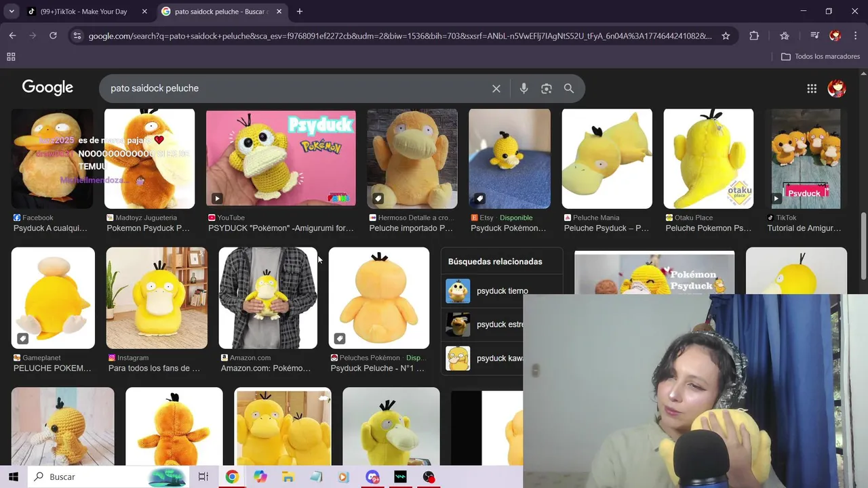Open the media controls icon
Viewport: 868px width, 488px height.
[814, 35]
